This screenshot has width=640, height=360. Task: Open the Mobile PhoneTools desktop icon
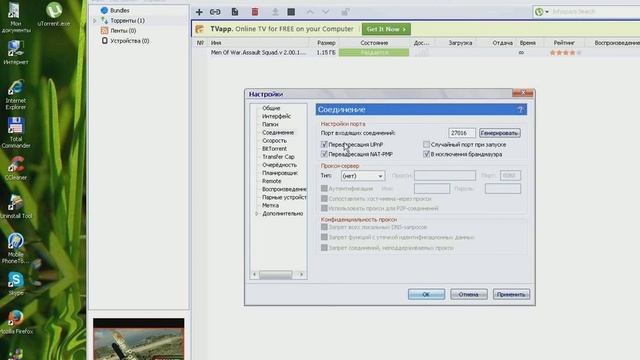16,248
